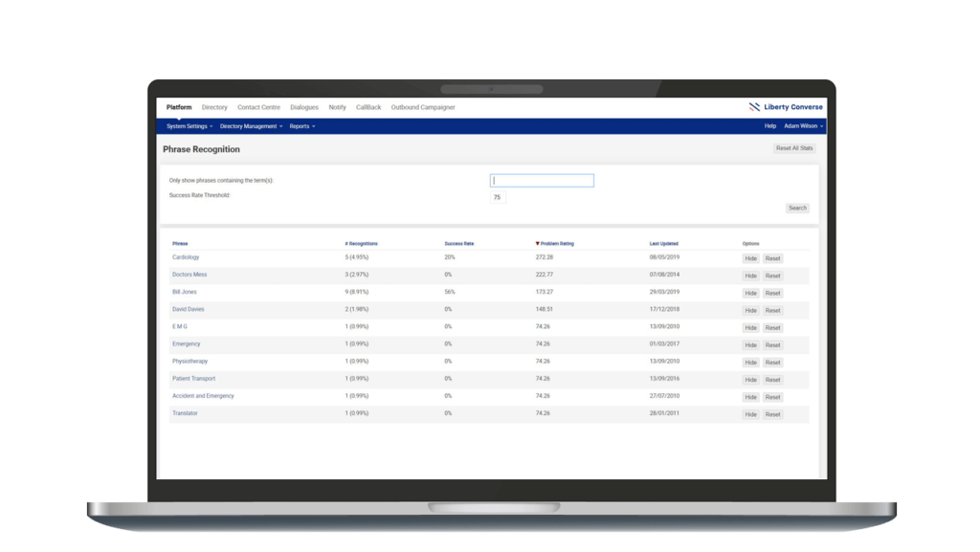Click the phrase term search input field
This screenshot has height=552, width=980.
(x=541, y=180)
